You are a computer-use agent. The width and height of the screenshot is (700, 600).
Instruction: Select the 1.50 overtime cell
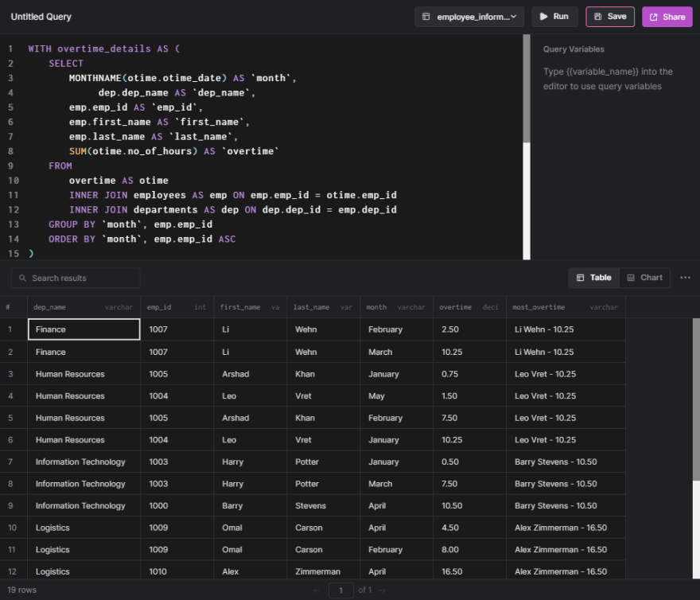470,395
